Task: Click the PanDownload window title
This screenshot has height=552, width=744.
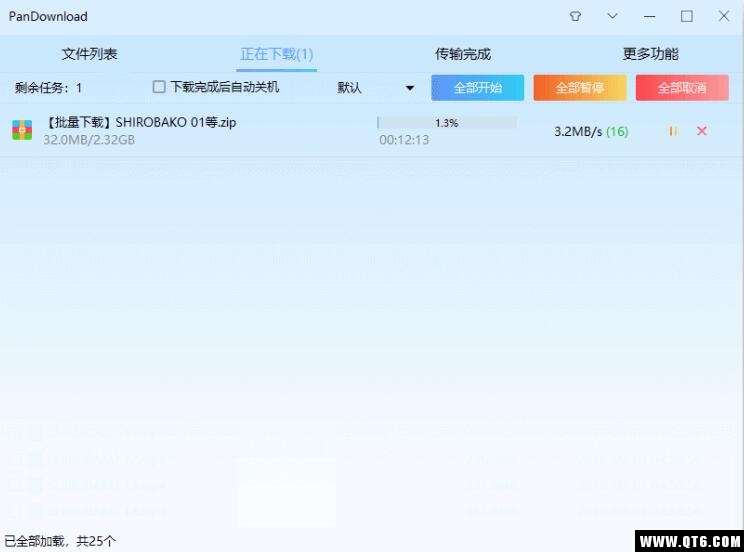Action: 48,17
